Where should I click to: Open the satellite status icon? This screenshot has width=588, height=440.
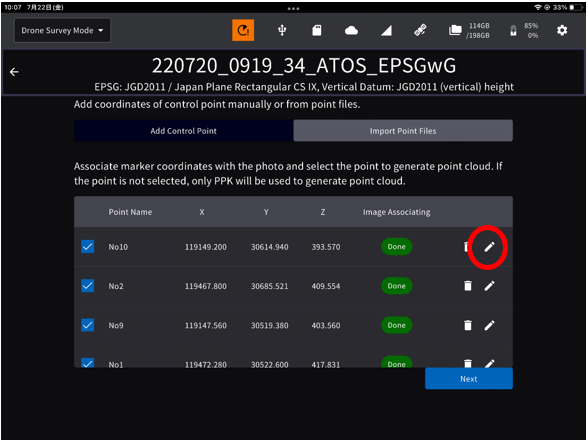click(420, 30)
